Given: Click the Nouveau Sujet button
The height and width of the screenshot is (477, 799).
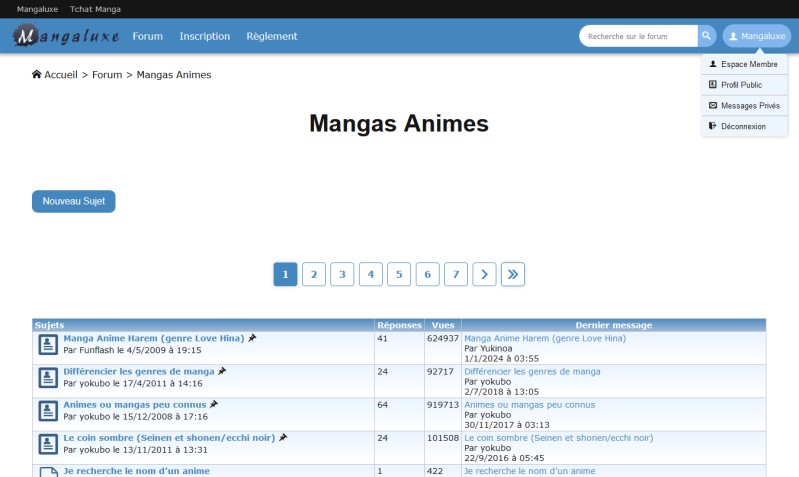Looking at the screenshot, I should click(x=74, y=201).
